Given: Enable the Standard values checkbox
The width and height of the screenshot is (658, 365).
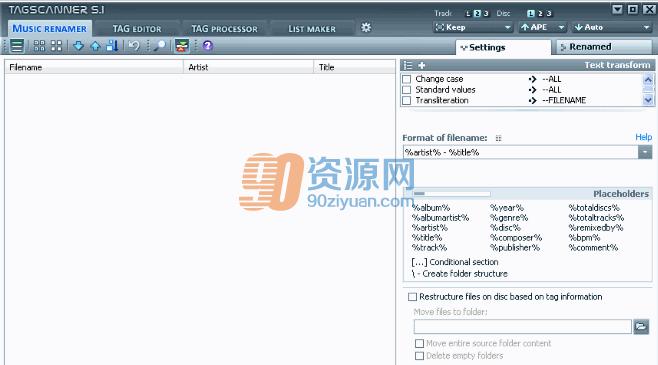Looking at the screenshot, I should (406, 90).
